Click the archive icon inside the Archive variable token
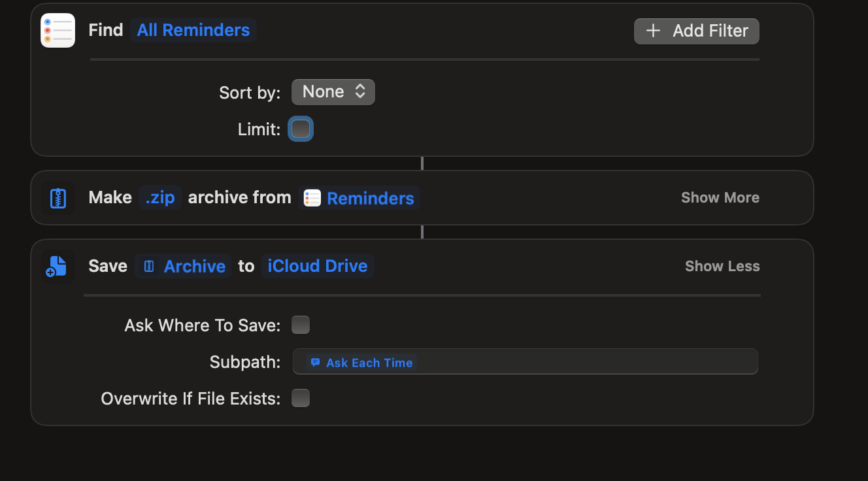Screen dimensions: 868x481 point(148,266)
